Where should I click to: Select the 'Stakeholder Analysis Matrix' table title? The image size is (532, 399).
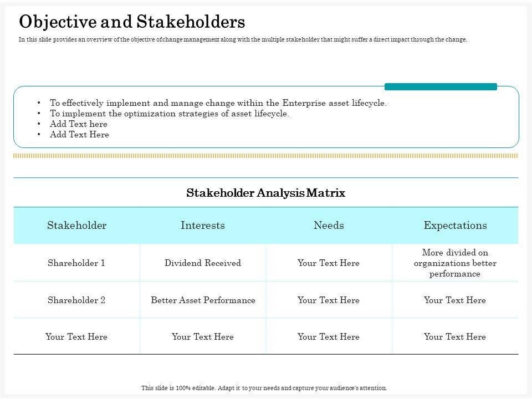point(266,193)
